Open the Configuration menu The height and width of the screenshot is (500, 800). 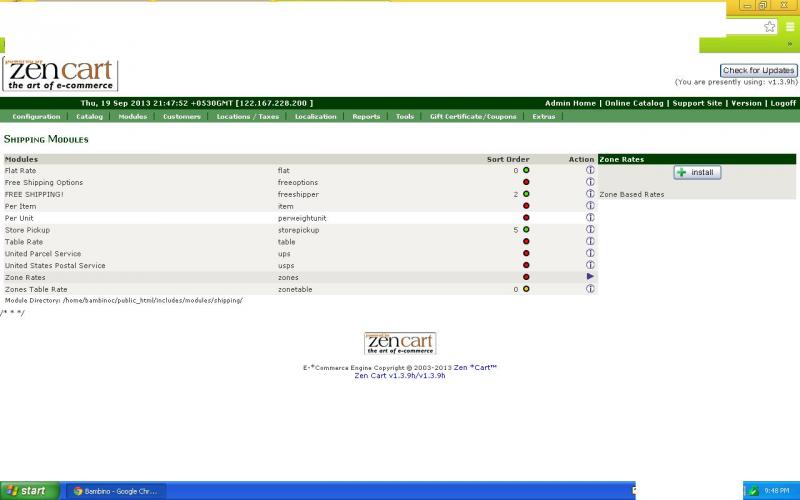pyautogui.click(x=36, y=116)
